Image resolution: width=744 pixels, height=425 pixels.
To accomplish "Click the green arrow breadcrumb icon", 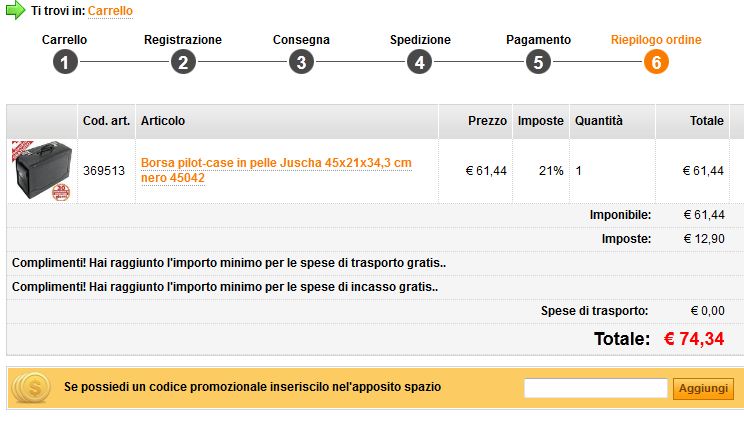I will pyautogui.click(x=15, y=11).
